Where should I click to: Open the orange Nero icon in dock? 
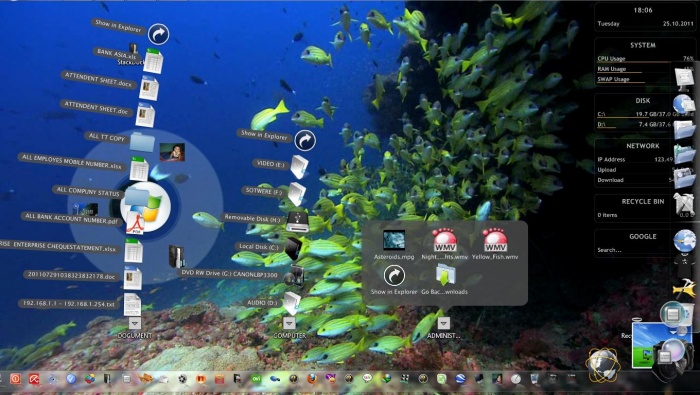click(x=201, y=379)
